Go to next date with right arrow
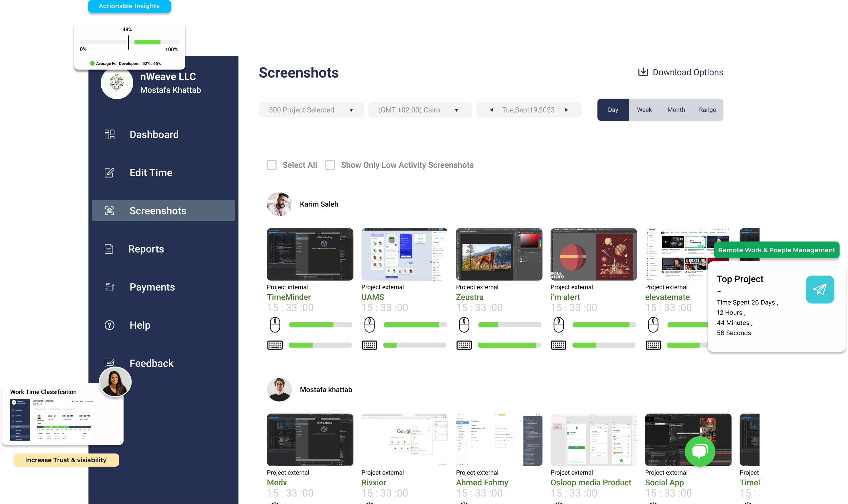This screenshot has width=848, height=504. (566, 110)
